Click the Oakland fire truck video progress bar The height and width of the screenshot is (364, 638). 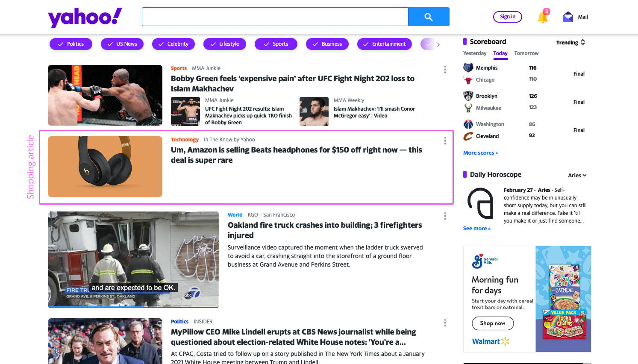coord(133,306)
